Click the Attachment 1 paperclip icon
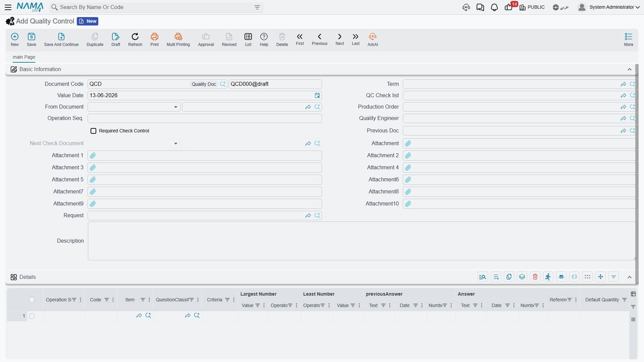This screenshot has height=362, width=644. click(x=93, y=156)
